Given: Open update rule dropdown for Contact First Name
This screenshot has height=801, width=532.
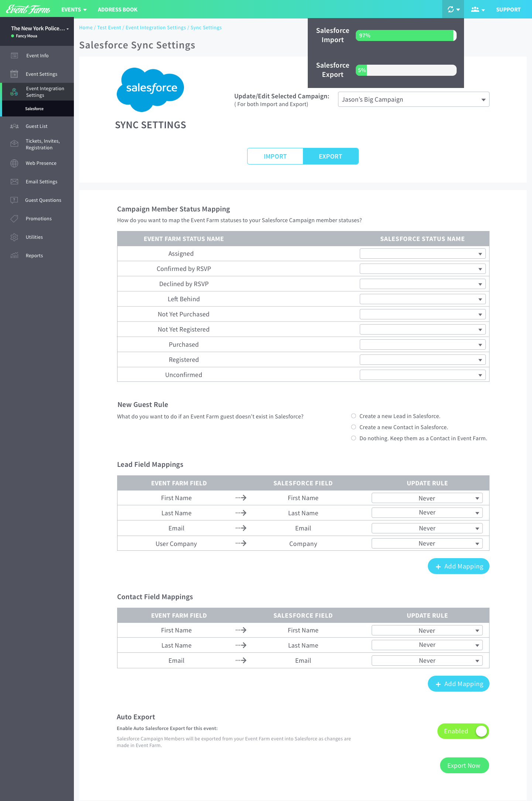Looking at the screenshot, I should click(427, 630).
